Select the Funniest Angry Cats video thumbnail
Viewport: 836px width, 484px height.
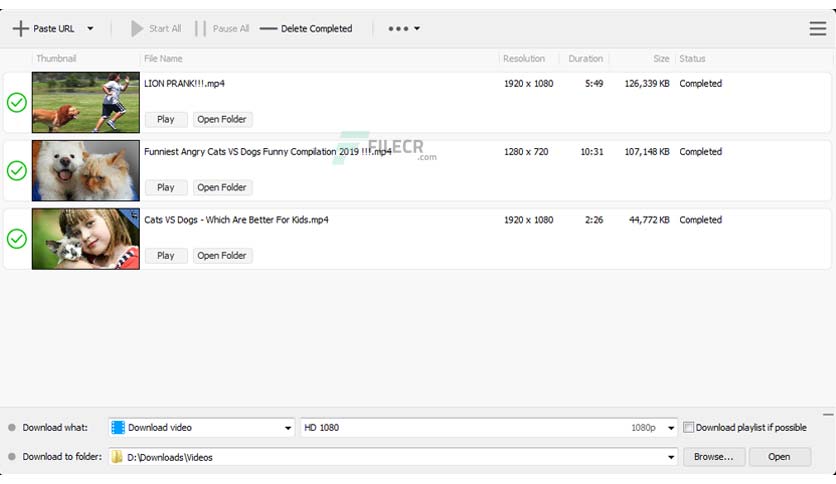(86, 171)
